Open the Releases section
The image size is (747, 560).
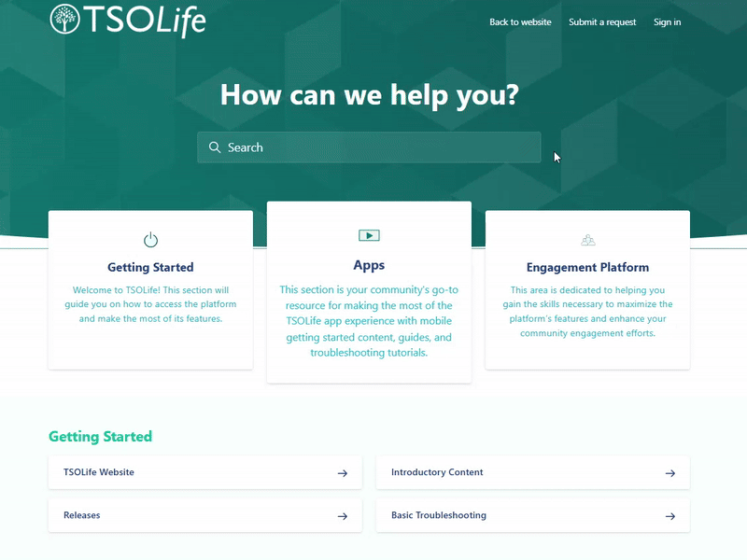tap(205, 516)
